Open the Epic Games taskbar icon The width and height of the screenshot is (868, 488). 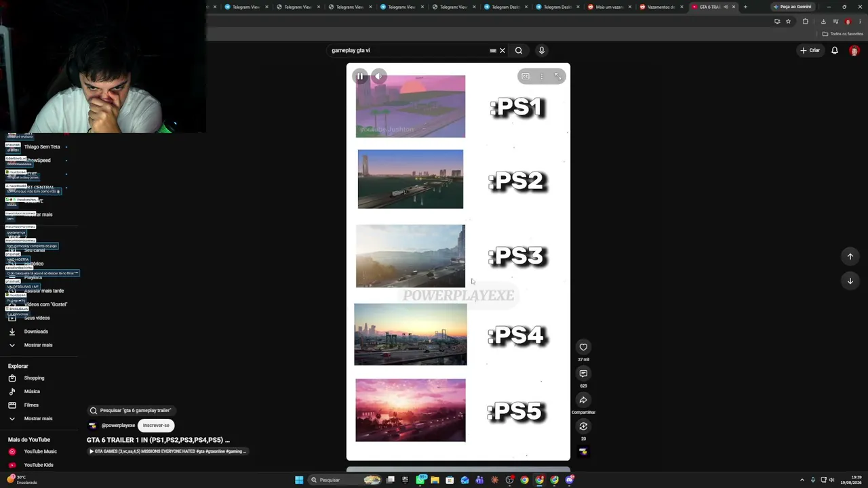(405, 480)
